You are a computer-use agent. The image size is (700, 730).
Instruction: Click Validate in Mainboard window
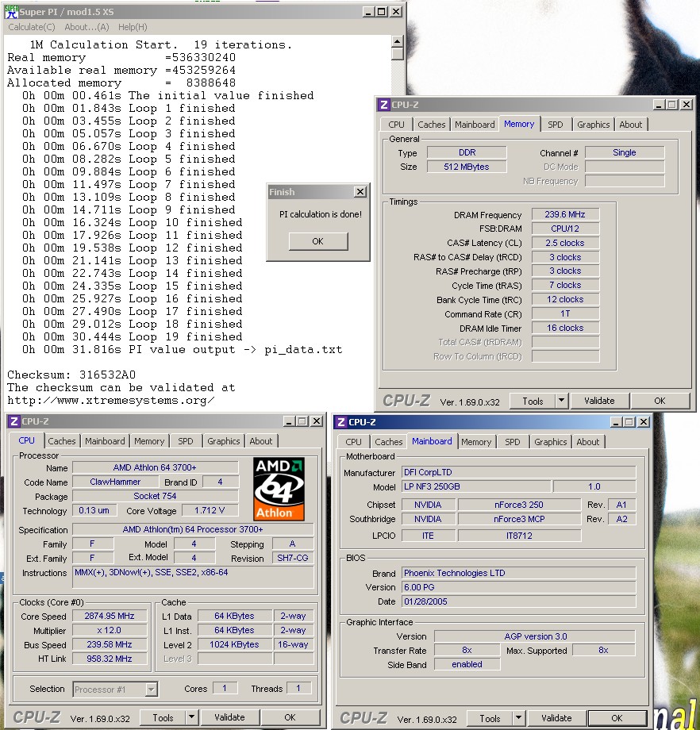(x=556, y=718)
